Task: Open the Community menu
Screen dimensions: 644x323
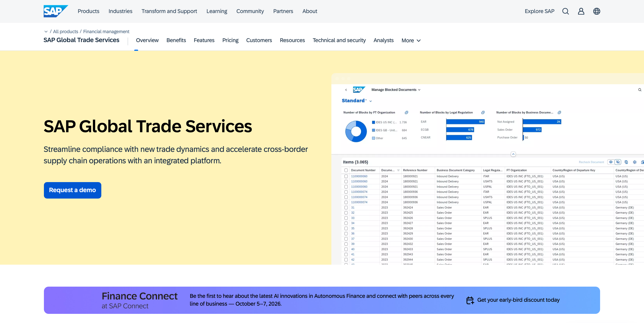Action: [250, 11]
